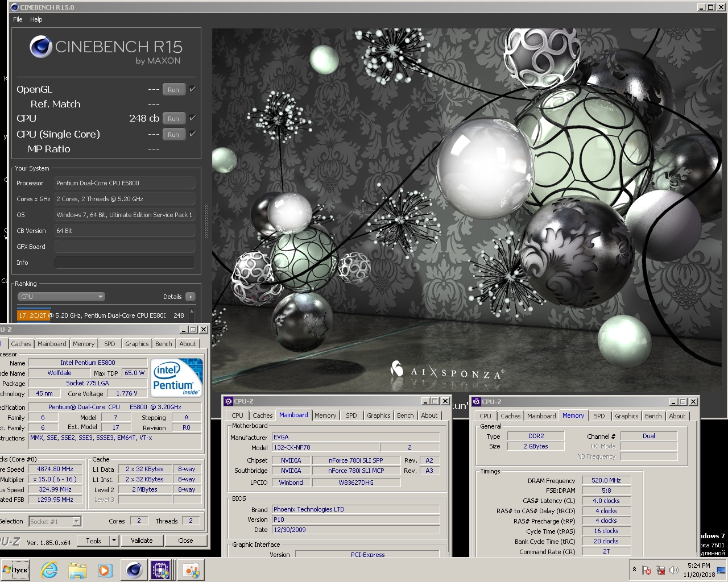Click the Show Desktop icon beside the clock
Image resolution: width=728 pixels, height=582 pixels.
[x=722, y=570]
